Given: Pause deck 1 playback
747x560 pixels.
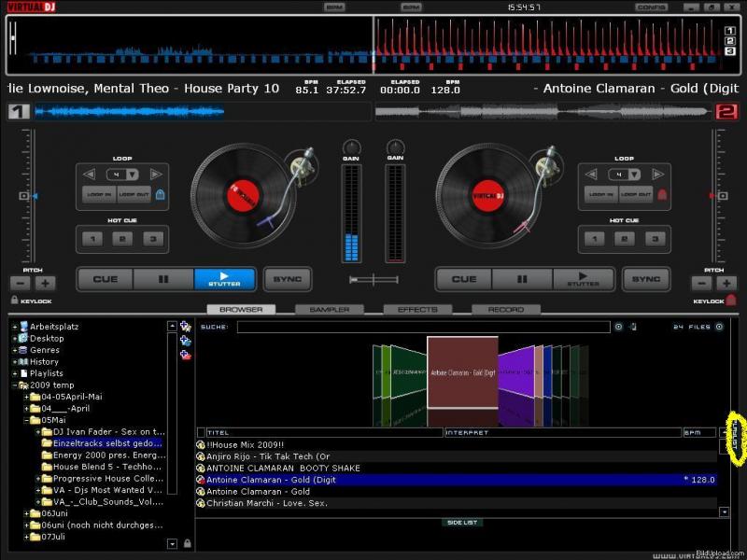Looking at the screenshot, I should tap(163, 279).
